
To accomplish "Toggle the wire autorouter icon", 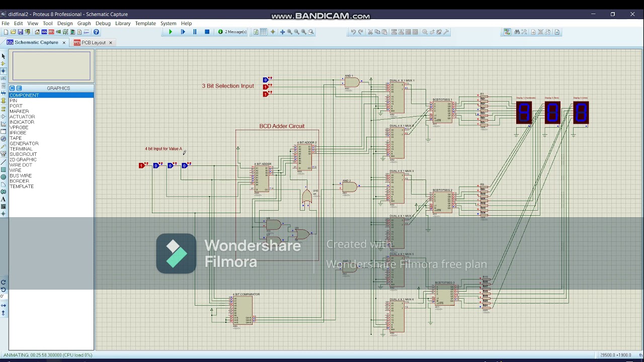I will coord(507,32).
